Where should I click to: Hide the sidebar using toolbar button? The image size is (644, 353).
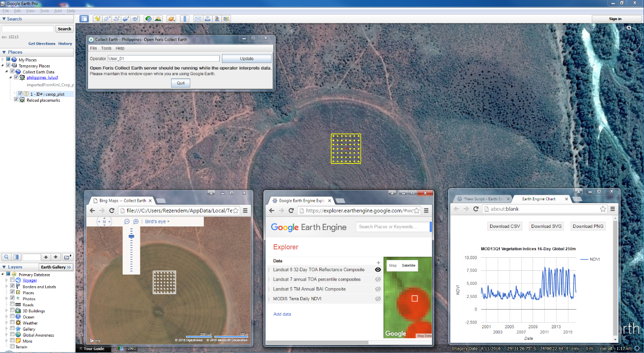point(84,19)
